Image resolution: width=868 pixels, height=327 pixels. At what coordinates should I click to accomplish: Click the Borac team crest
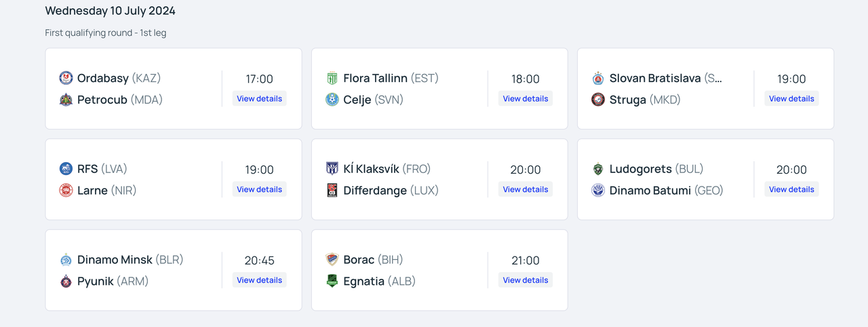pyautogui.click(x=332, y=259)
